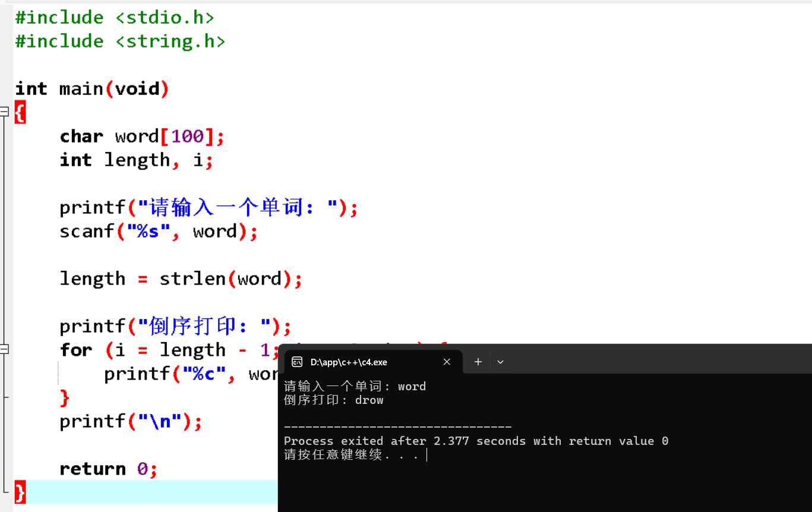
Task: Click the scanf("%s", word); line
Action: [x=159, y=231]
